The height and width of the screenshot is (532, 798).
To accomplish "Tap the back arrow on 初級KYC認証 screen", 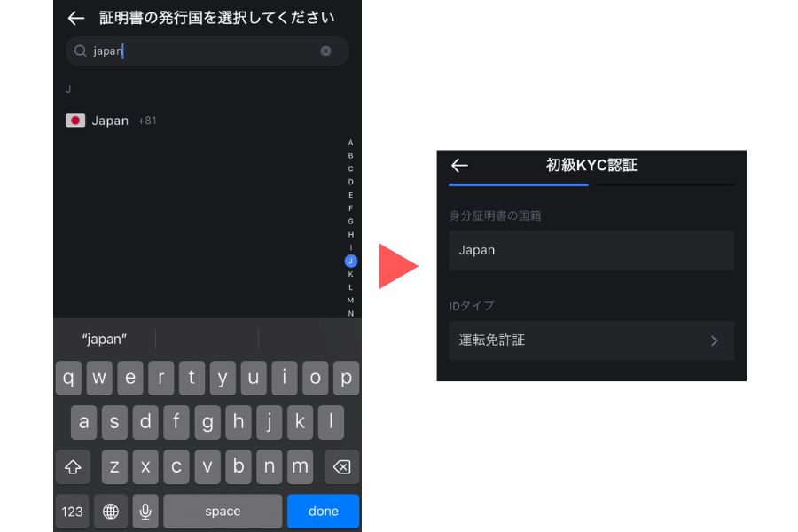I will tap(459, 165).
